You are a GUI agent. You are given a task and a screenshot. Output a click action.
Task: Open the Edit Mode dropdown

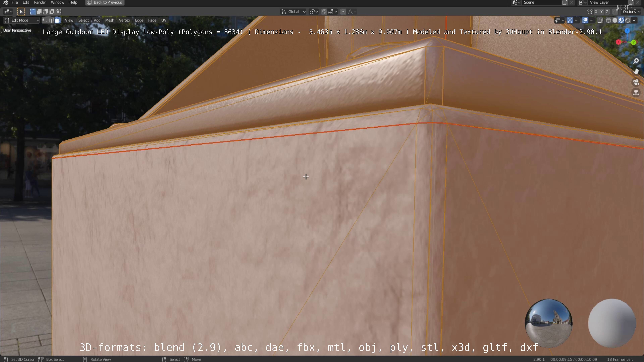(21, 20)
